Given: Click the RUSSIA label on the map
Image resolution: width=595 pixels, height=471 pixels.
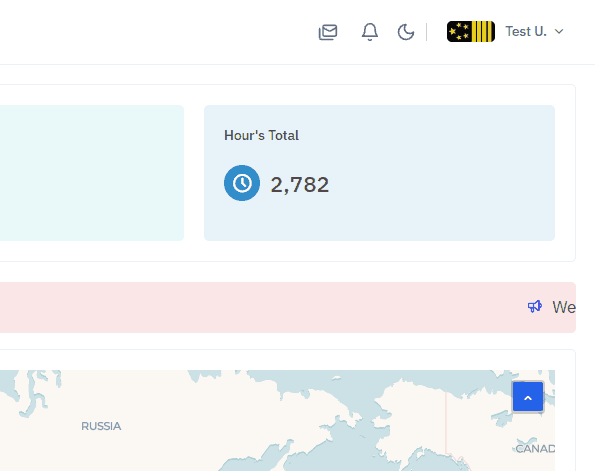Looking at the screenshot, I should (101, 426).
